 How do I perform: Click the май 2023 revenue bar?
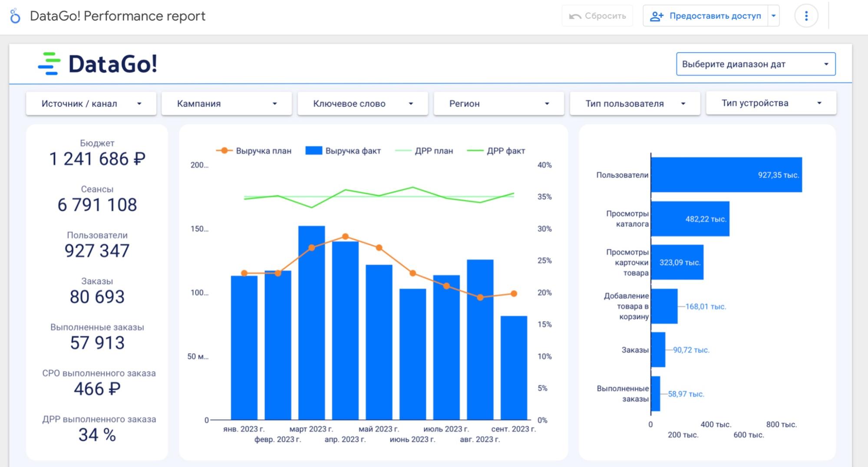point(379,342)
